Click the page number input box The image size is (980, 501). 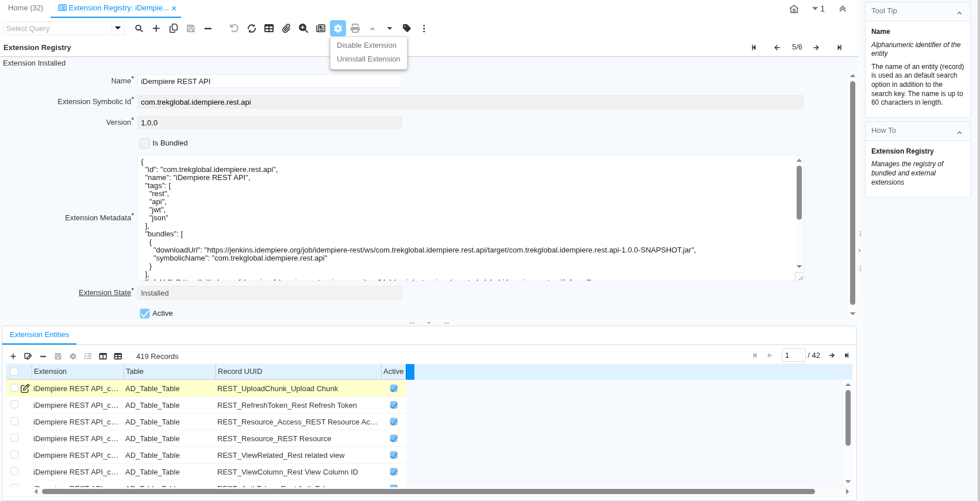tap(793, 355)
